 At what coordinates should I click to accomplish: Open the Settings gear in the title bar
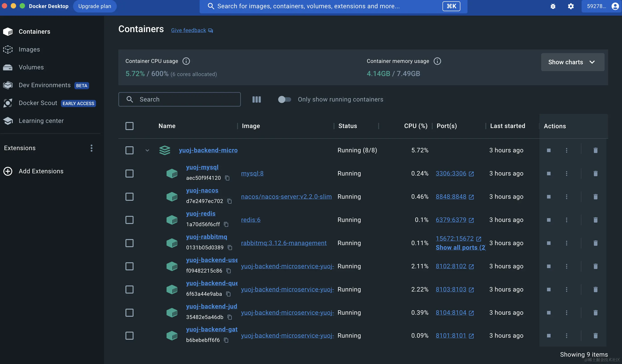tap(571, 6)
